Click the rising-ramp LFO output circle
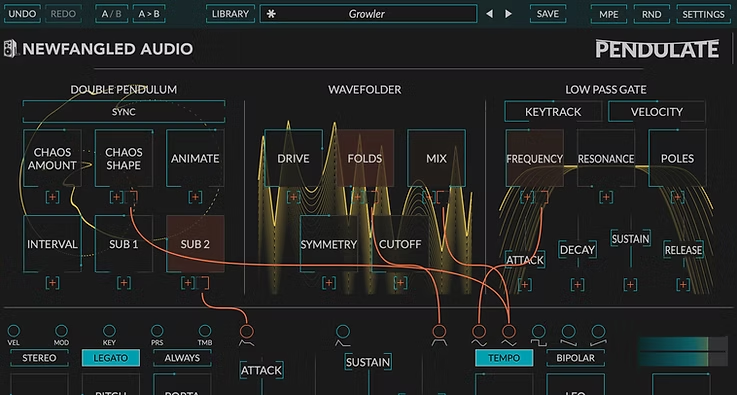737x395 pixels. click(598, 332)
